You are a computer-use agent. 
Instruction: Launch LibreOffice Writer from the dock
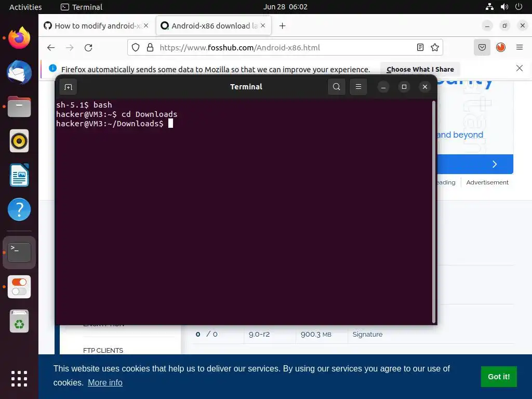[19, 175]
